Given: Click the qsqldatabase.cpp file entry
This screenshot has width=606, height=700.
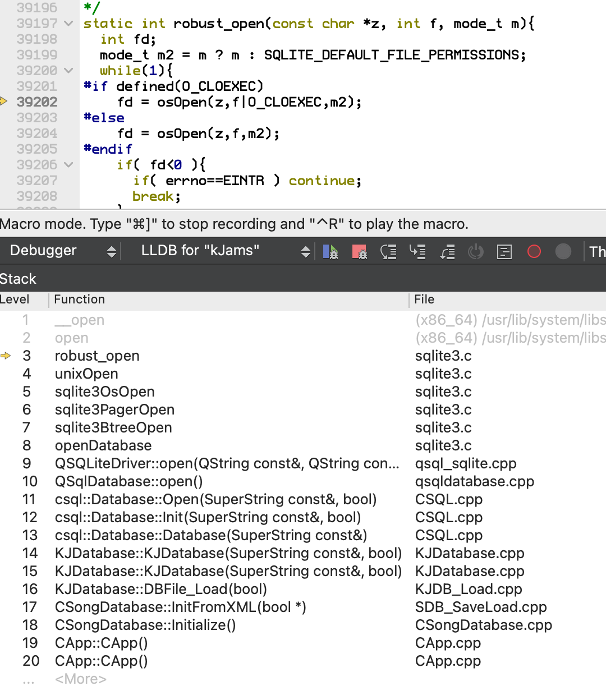Looking at the screenshot, I should (475, 481).
